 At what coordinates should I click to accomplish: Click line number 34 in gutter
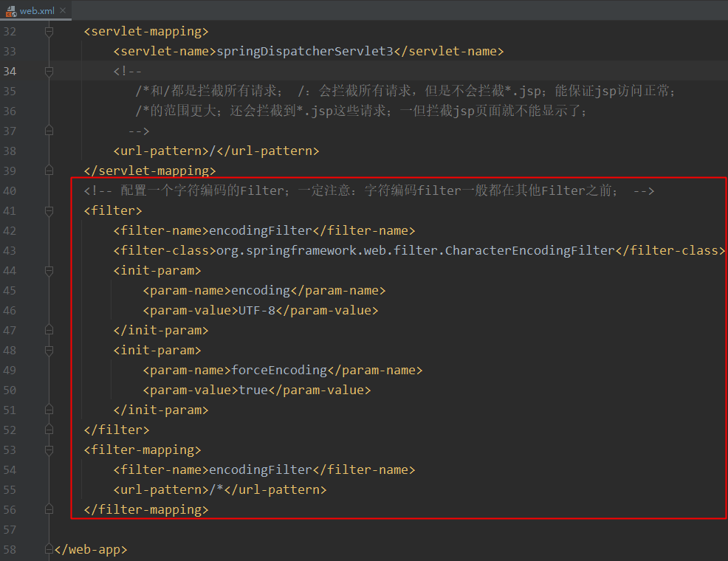(x=10, y=72)
